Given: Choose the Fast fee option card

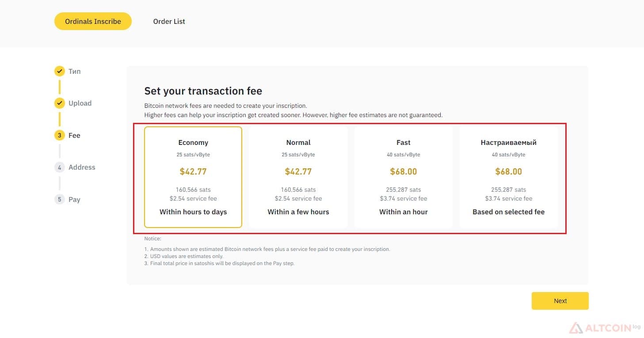Looking at the screenshot, I should (x=404, y=177).
